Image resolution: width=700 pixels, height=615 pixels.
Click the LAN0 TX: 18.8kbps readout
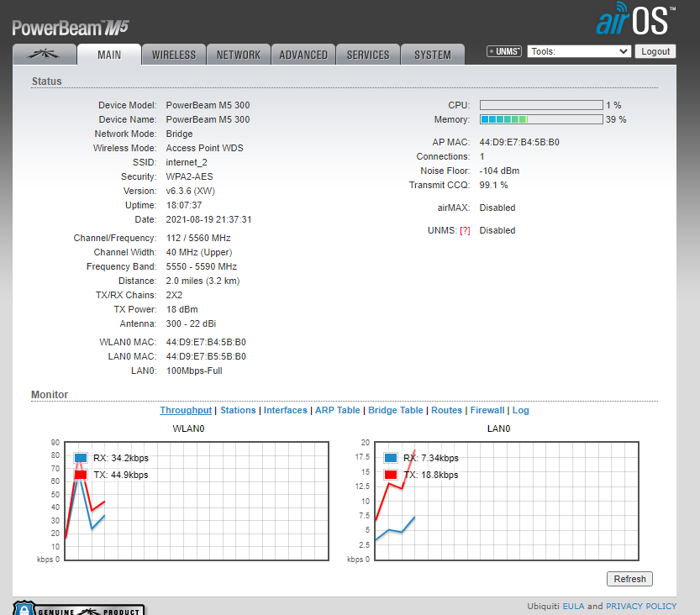coord(431,475)
